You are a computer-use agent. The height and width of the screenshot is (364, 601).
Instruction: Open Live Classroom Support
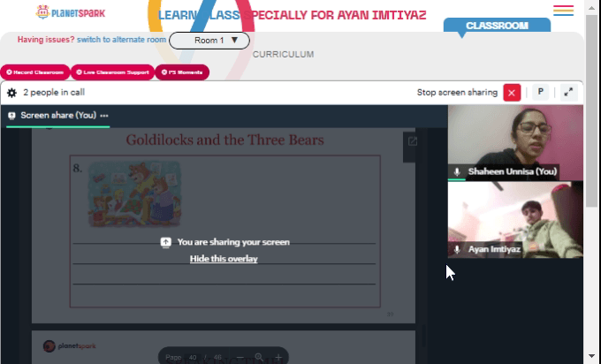point(113,72)
